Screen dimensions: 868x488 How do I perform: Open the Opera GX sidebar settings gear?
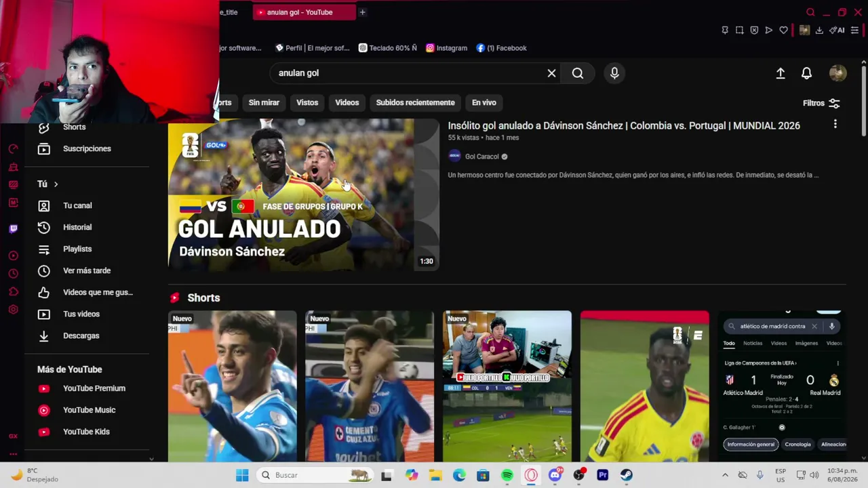coord(13,310)
